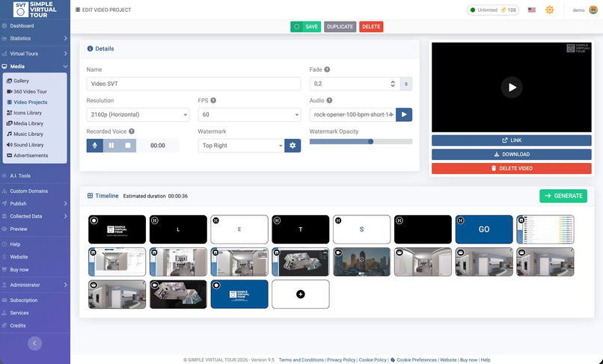Screen dimensions: 603x364
Task: Open the Preview page
Action: point(19,229)
